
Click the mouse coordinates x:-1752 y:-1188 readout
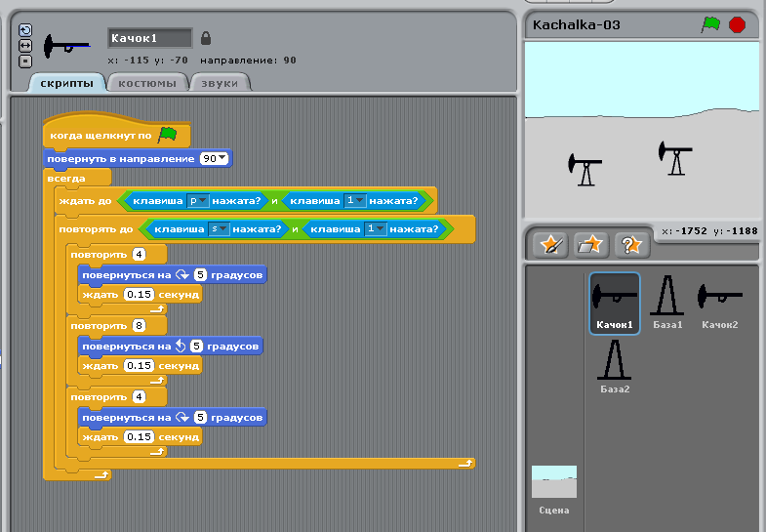coord(709,231)
